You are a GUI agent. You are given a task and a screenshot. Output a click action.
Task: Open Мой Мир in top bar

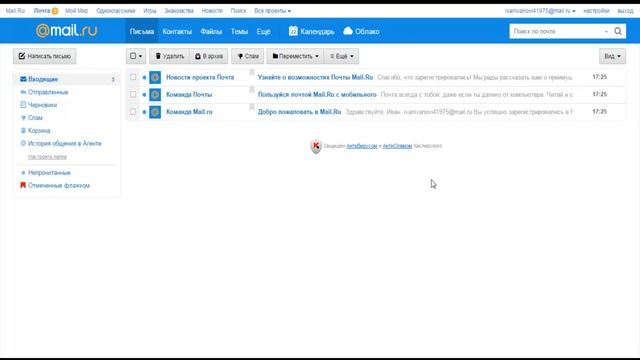[76, 11]
